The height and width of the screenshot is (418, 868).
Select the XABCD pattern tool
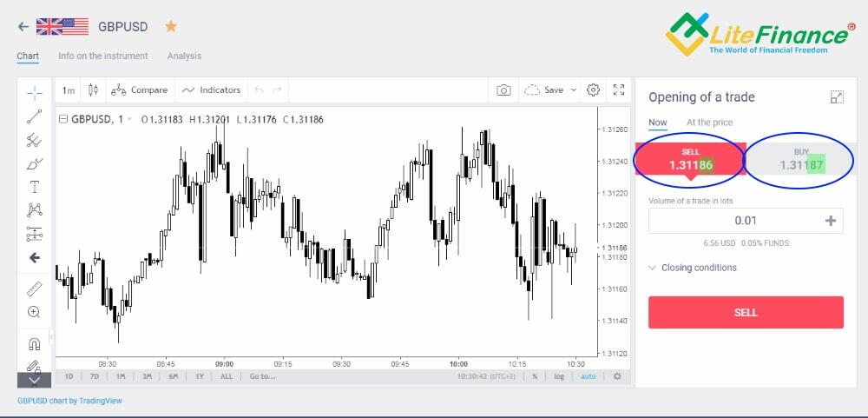coord(35,210)
